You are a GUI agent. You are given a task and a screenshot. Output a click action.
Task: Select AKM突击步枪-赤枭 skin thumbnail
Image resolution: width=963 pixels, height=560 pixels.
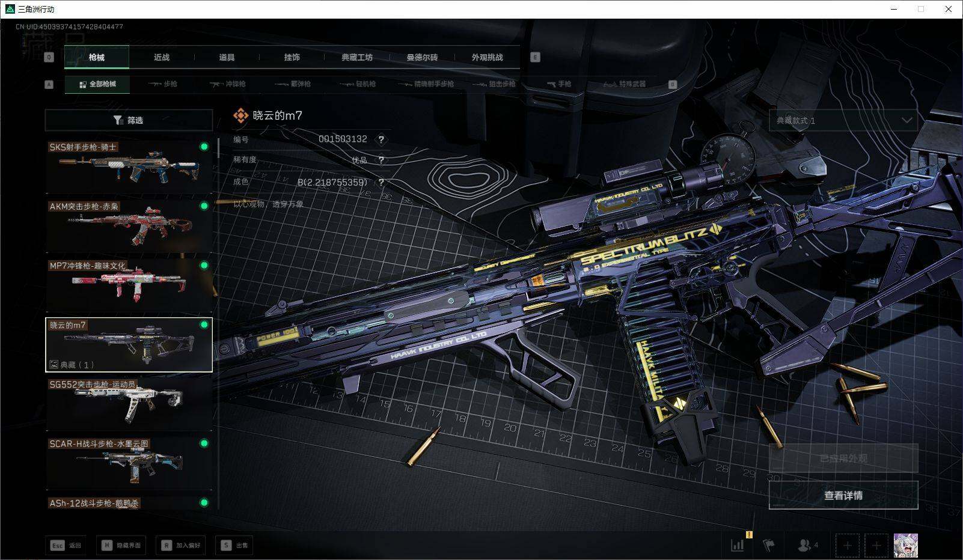(x=129, y=226)
